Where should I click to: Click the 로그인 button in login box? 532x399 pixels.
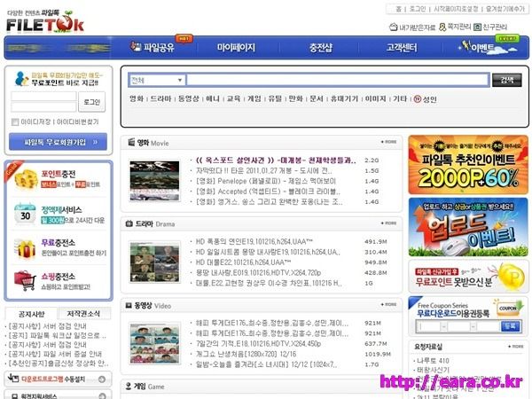[x=92, y=101]
